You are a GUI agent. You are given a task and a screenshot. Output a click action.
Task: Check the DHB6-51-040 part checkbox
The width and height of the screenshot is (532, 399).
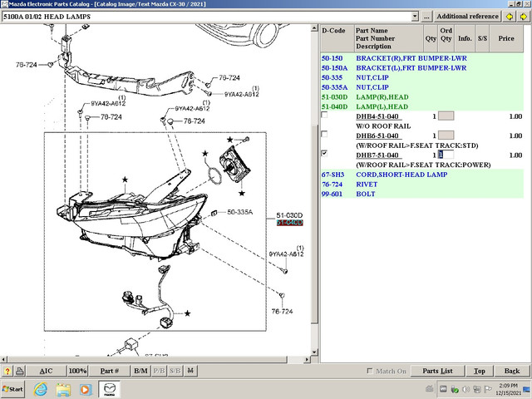pyautogui.click(x=324, y=134)
